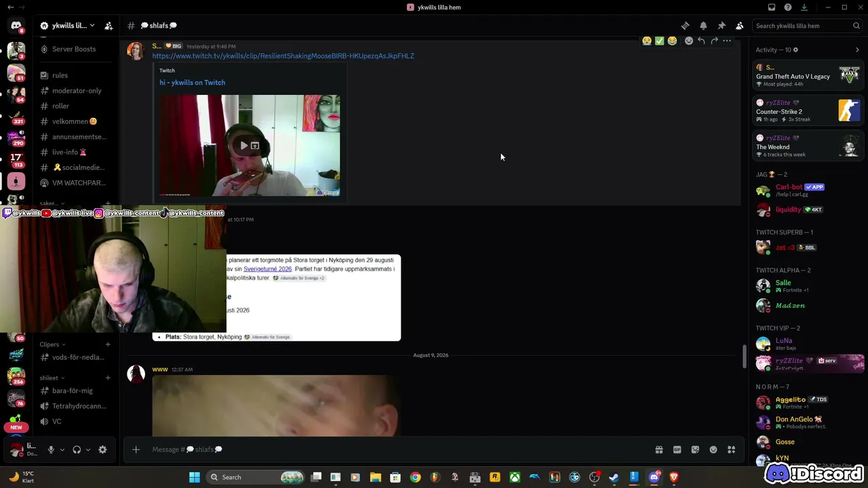Open Steam from the taskbar
The height and width of the screenshot is (488, 868).
(x=614, y=477)
